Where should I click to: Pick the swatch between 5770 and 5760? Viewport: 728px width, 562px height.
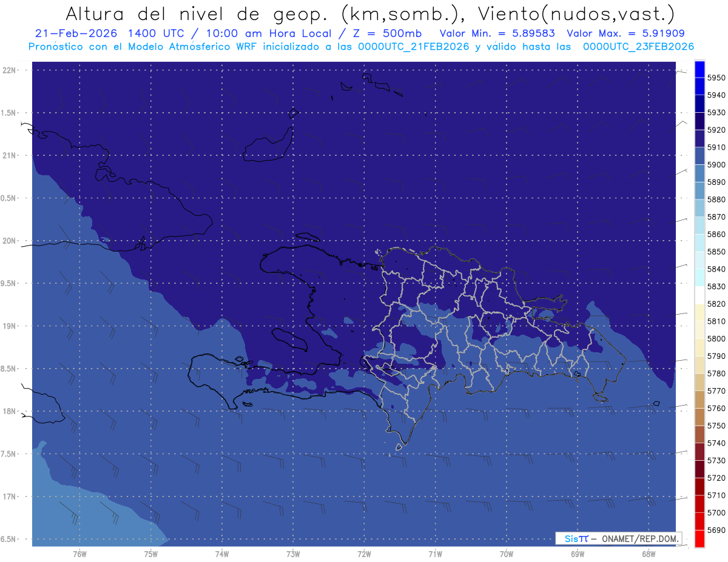point(699,400)
